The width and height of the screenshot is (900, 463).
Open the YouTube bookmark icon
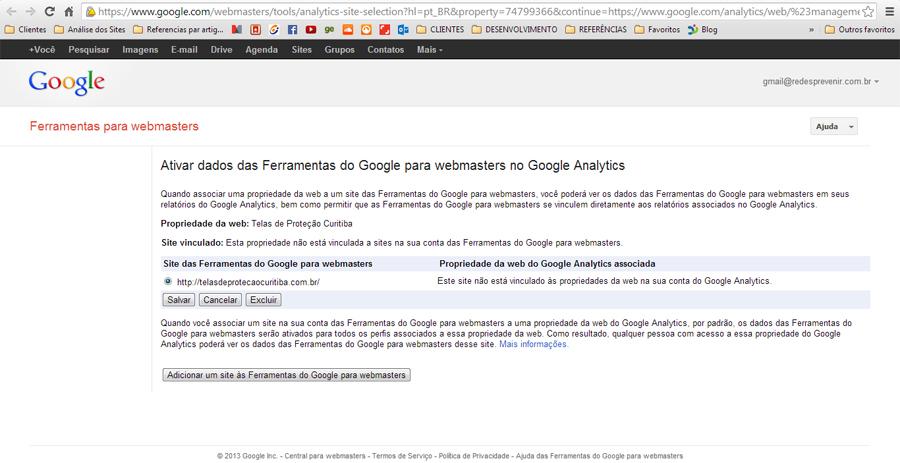[x=311, y=29]
